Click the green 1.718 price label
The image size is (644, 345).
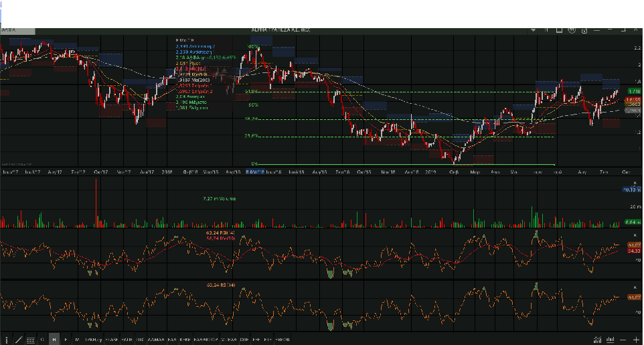click(x=634, y=90)
